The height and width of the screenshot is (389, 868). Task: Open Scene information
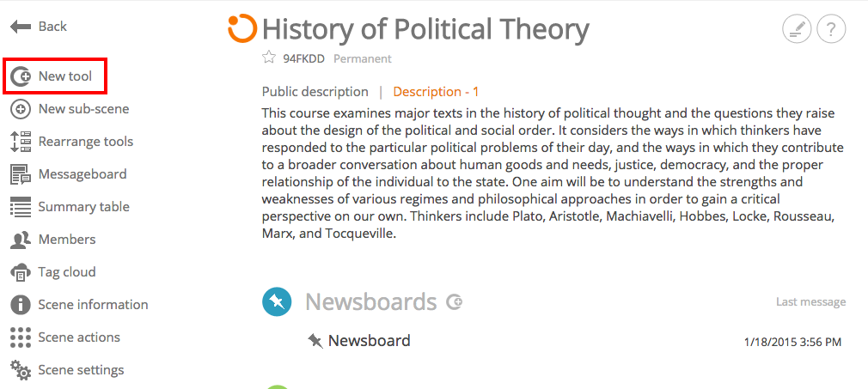click(79, 305)
